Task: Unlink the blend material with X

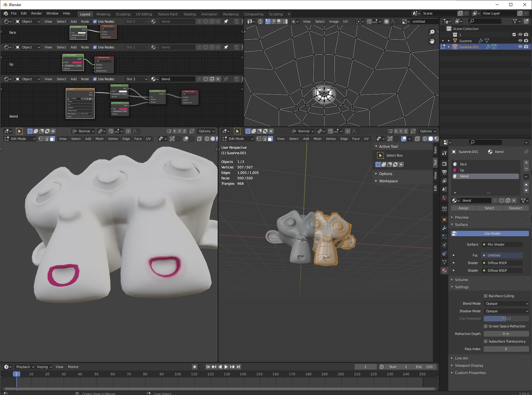Action: point(514,201)
